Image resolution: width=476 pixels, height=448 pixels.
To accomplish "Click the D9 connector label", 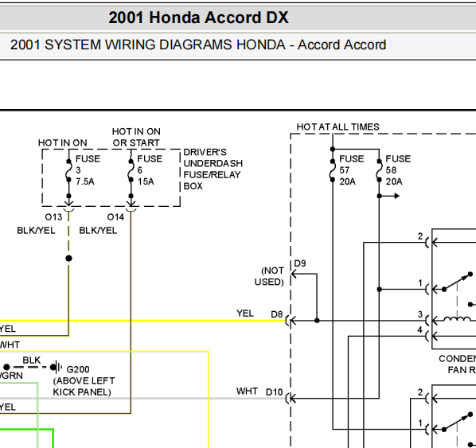I will coord(300,263).
